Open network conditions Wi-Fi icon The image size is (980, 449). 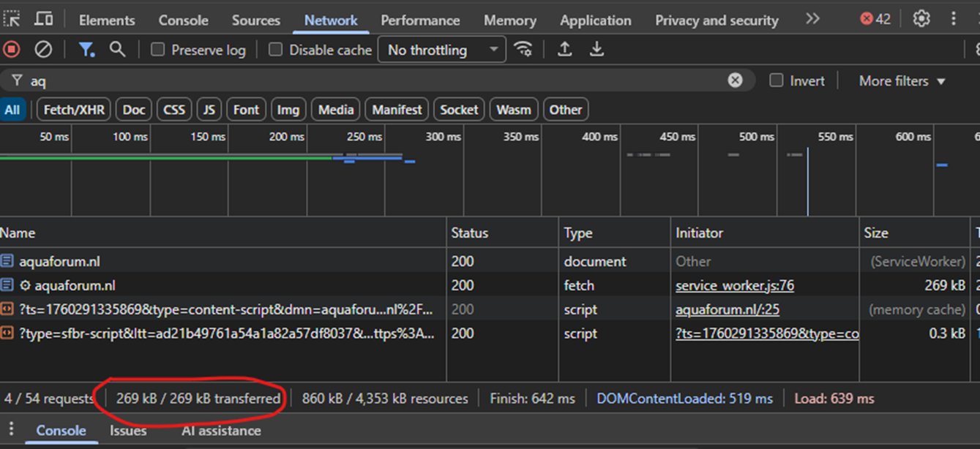coord(523,50)
